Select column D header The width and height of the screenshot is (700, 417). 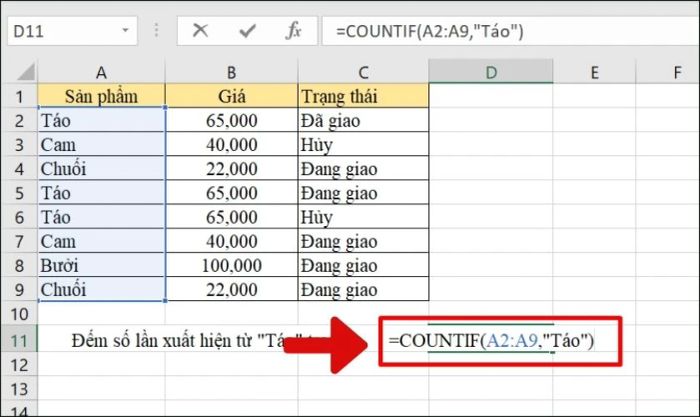[x=491, y=72]
